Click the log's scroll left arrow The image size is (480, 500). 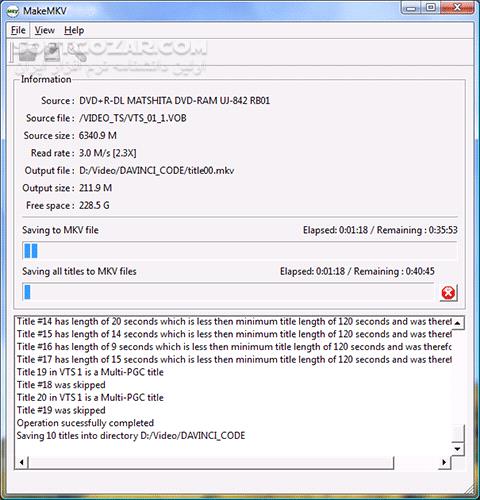click(22, 462)
